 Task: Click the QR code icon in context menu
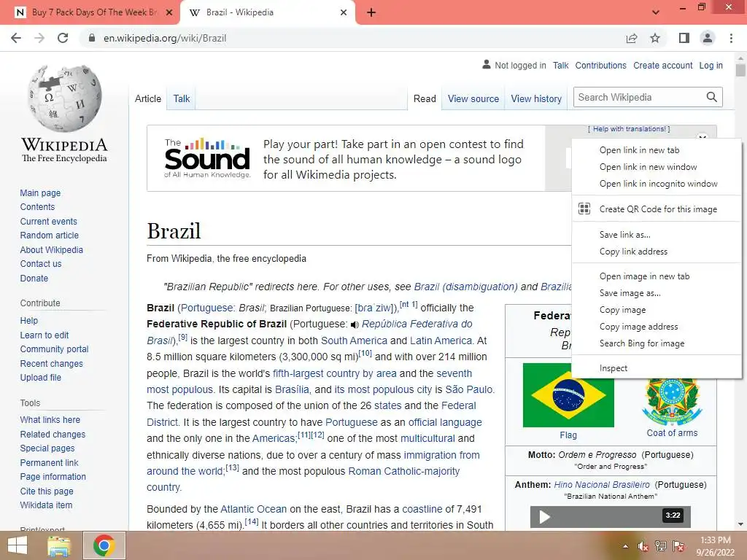click(584, 209)
